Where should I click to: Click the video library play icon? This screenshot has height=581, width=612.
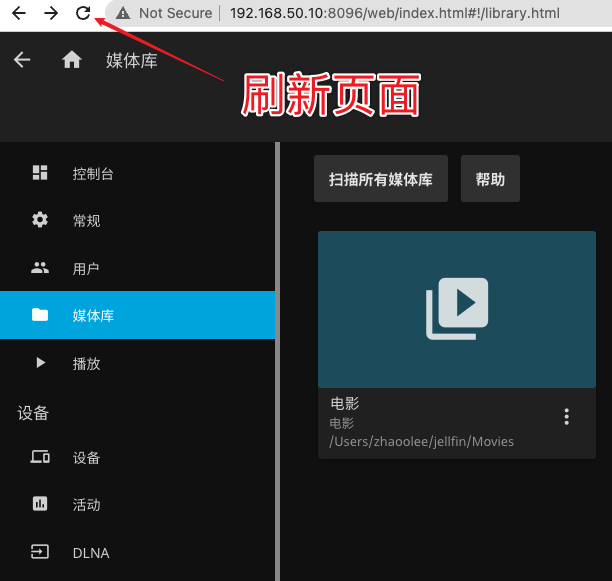click(457, 309)
